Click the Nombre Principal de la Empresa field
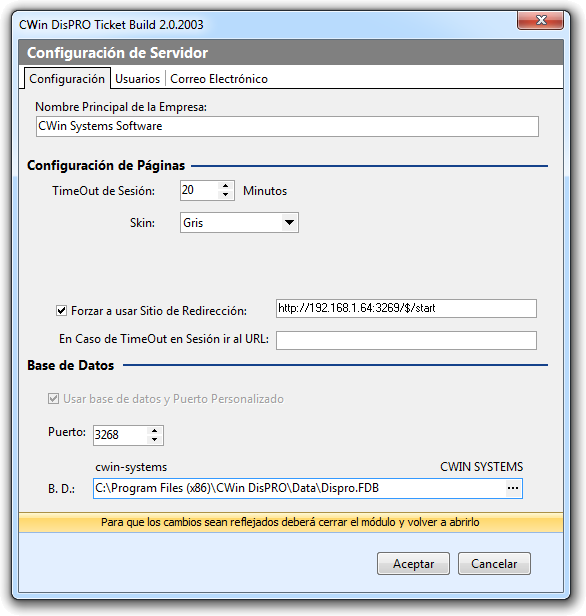Image resolution: width=586 pixels, height=616 pixels. click(287, 126)
